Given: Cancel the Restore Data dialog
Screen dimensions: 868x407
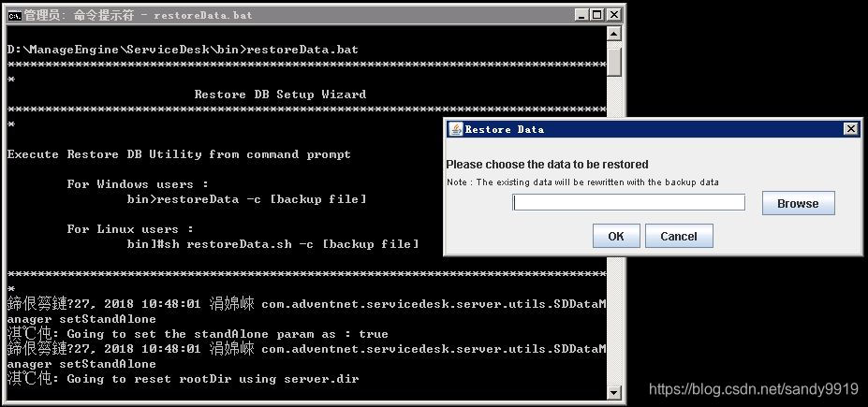Looking at the screenshot, I should tap(679, 236).
